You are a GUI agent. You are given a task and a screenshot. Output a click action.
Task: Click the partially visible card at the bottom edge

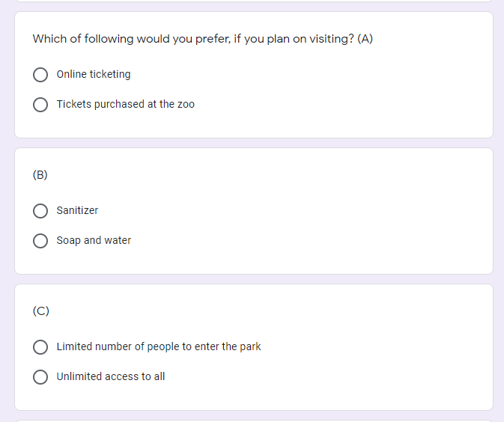coord(253,421)
